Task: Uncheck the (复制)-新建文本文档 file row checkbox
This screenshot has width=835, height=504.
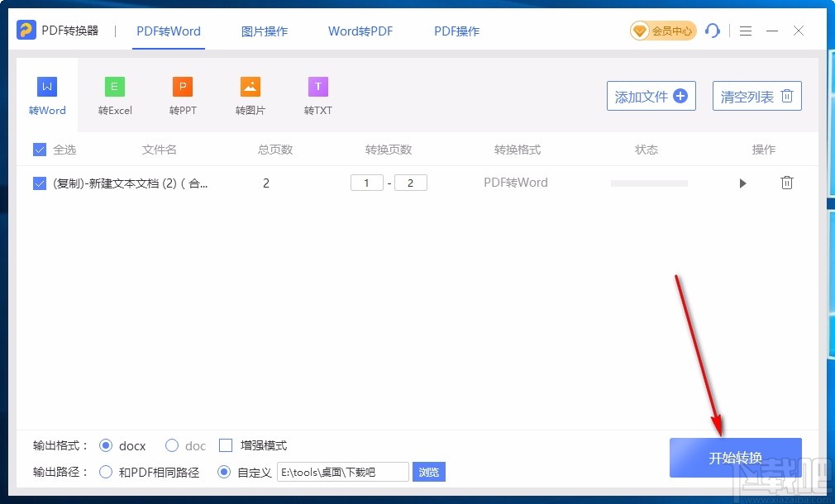Action: tap(38, 183)
